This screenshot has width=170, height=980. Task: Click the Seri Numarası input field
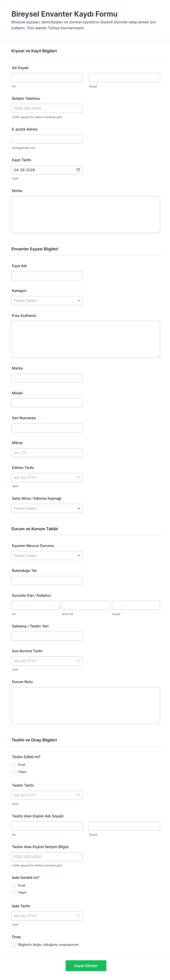47,428
